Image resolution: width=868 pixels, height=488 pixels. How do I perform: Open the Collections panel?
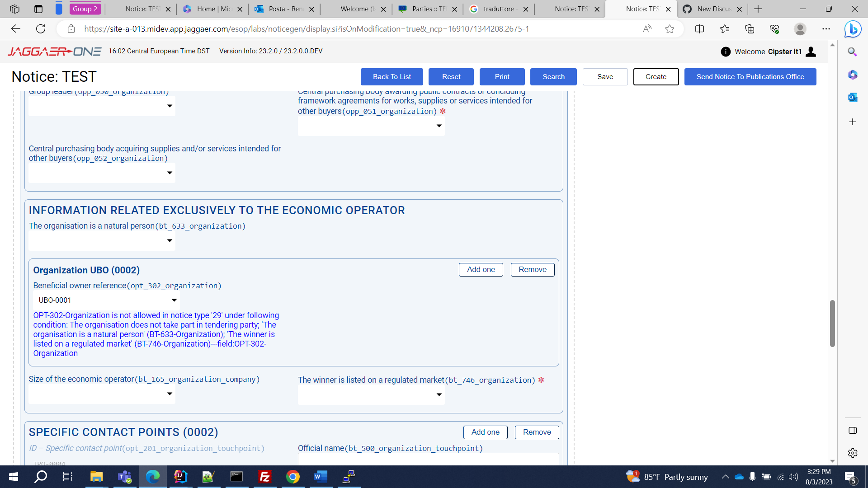point(750,28)
